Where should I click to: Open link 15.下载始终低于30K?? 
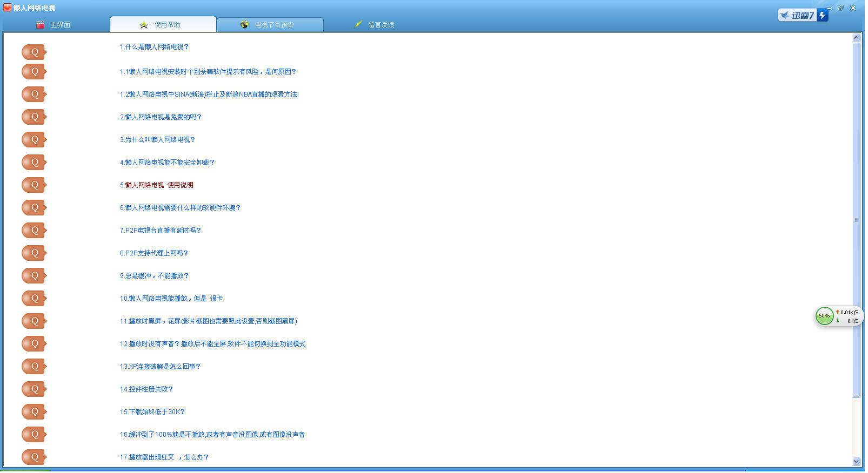point(152,412)
